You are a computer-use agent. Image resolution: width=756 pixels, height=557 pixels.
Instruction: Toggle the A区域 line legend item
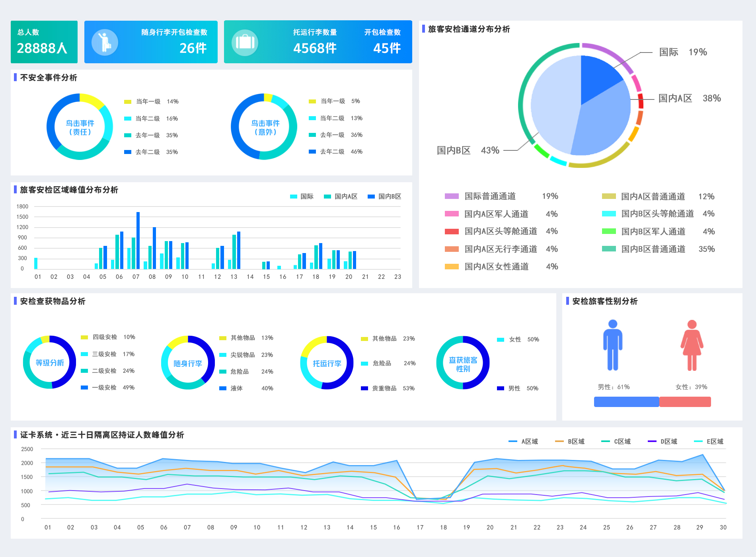point(524,442)
